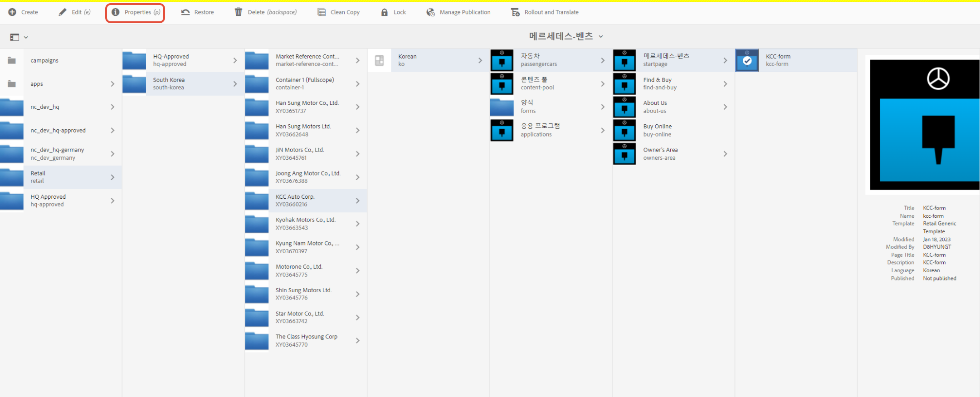Select Container 1 (Fullscope) folder
The height and width of the screenshot is (397, 980).
(306, 84)
